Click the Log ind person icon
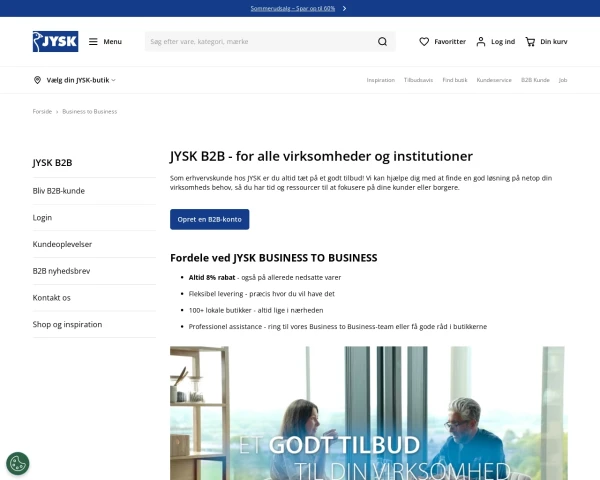This screenshot has height=480, width=600. tap(481, 41)
